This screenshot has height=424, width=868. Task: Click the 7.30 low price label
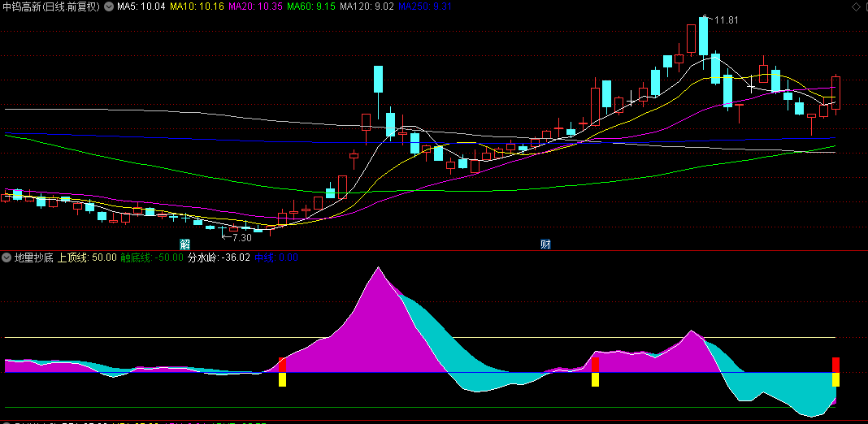(x=242, y=237)
